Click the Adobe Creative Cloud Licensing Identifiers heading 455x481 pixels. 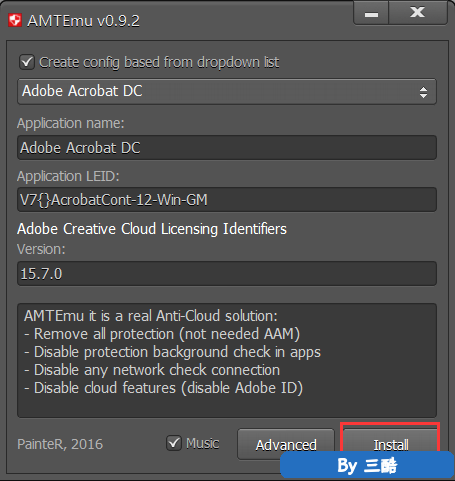[152, 229]
